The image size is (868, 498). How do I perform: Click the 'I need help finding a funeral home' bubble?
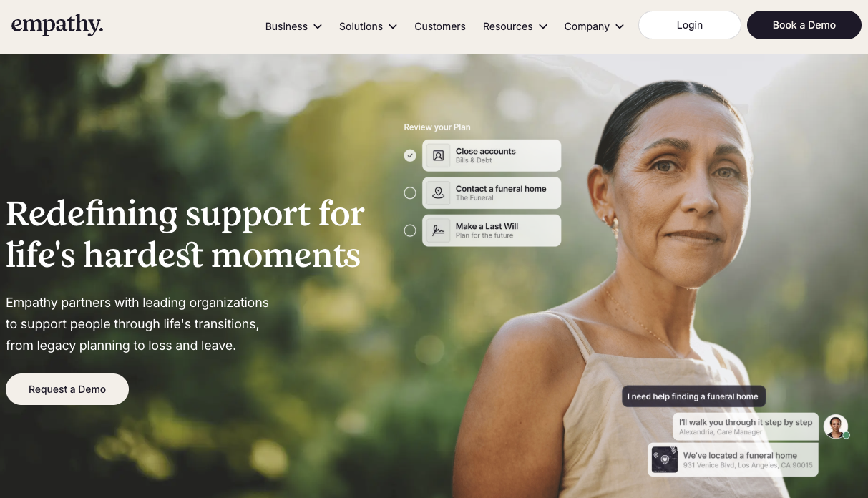tap(693, 396)
